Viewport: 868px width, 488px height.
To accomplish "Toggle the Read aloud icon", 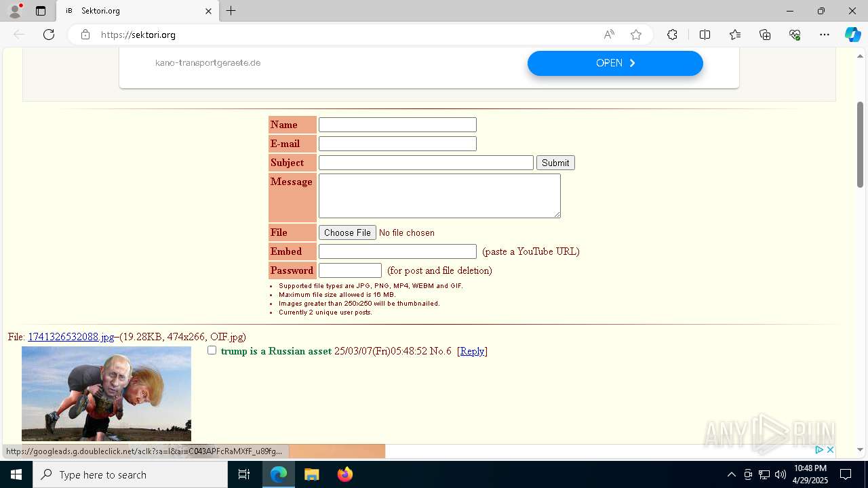I will [609, 35].
